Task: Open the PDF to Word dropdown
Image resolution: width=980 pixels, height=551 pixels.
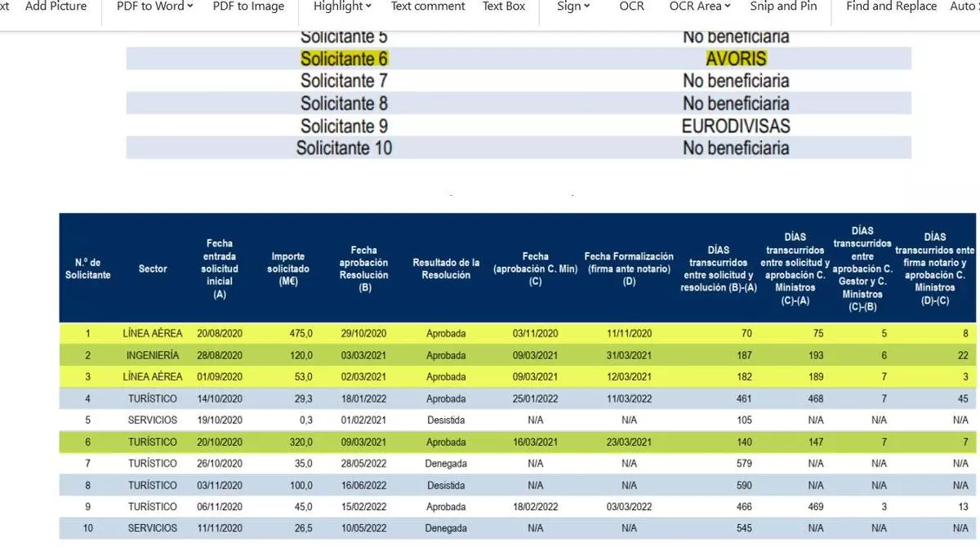Action: coord(154,7)
